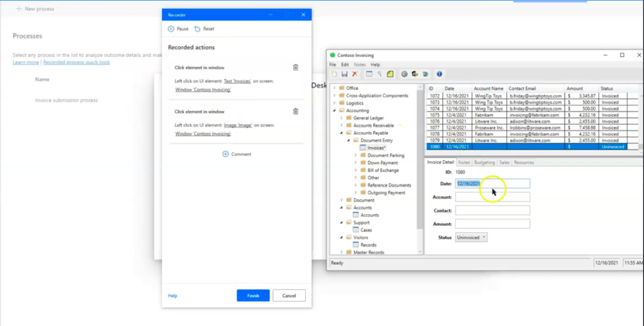Expand the Office tree node

334,88
